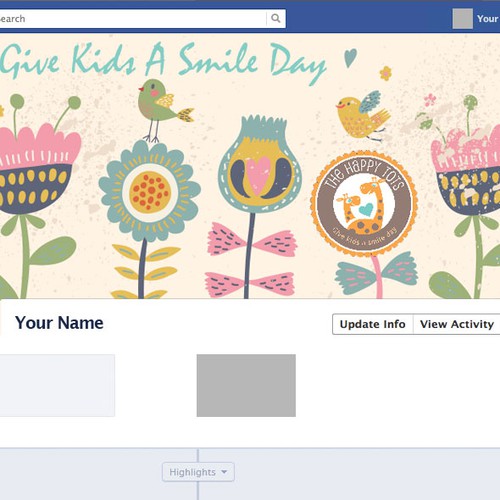Image resolution: width=500 pixels, height=500 pixels.
Task: Click the teal heart beside title
Action: coord(350,58)
